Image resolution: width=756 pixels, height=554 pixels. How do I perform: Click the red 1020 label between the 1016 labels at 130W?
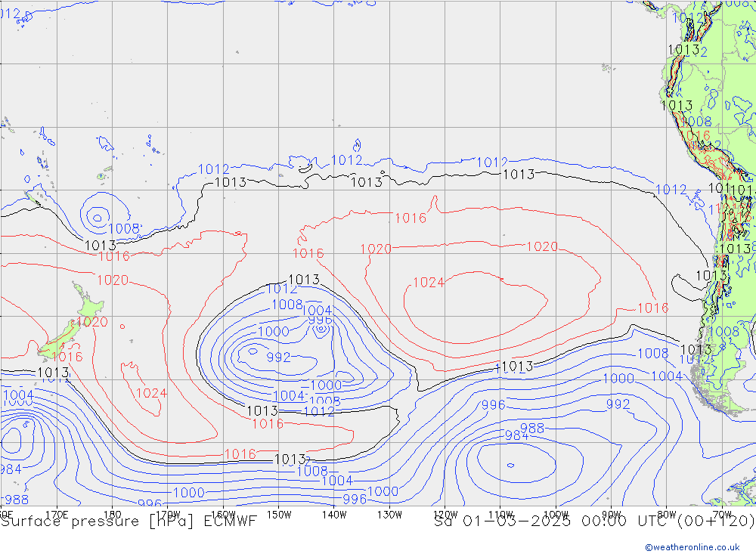coord(376,249)
